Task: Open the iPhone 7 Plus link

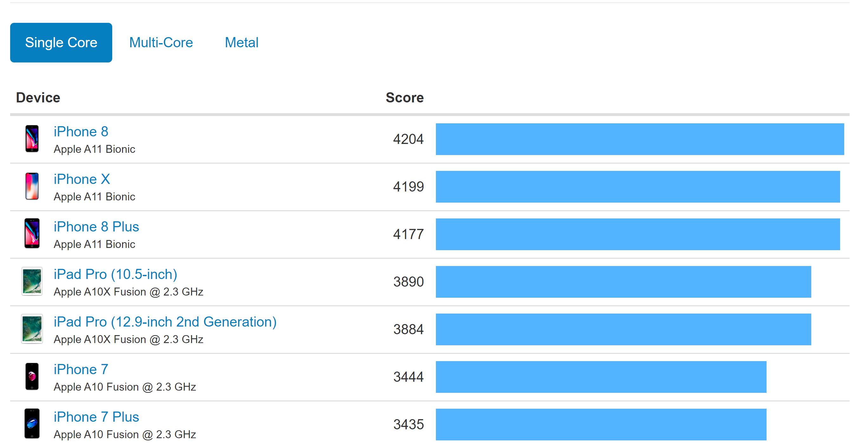Action: tap(96, 417)
